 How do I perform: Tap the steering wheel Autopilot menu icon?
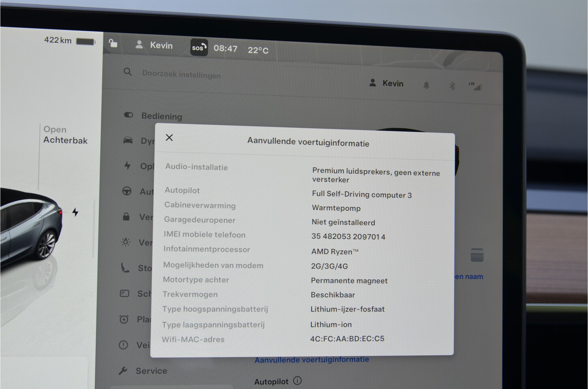[x=127, y=191]
